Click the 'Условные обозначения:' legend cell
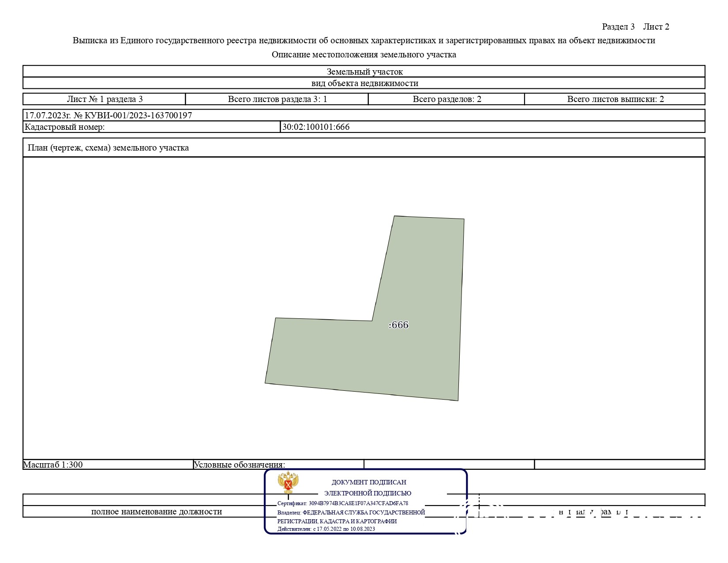This screenshot has width=728, height=563. click(240, 465)
